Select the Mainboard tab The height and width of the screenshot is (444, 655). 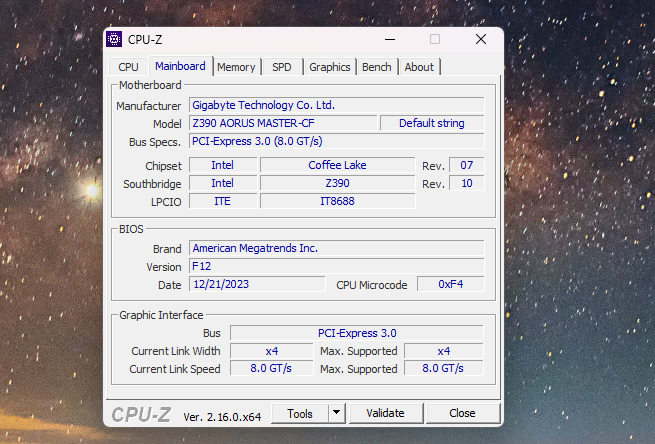(x=180, y=66)
